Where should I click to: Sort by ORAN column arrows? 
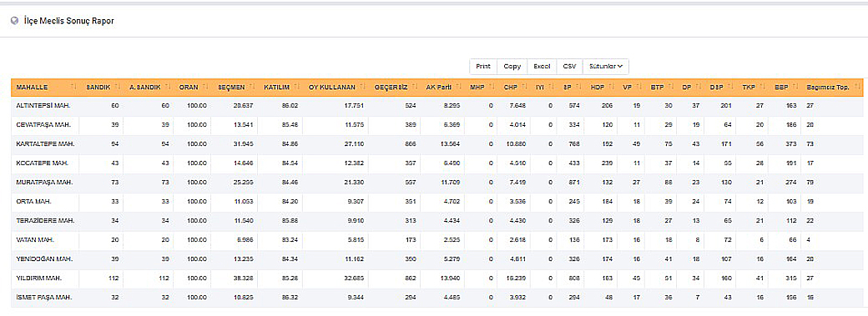coord(204,88)
